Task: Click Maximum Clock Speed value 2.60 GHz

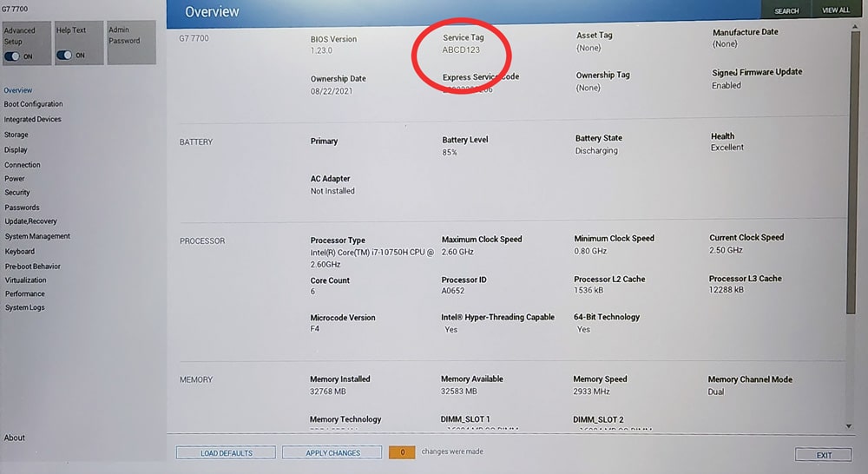Action: pos(457,252)
